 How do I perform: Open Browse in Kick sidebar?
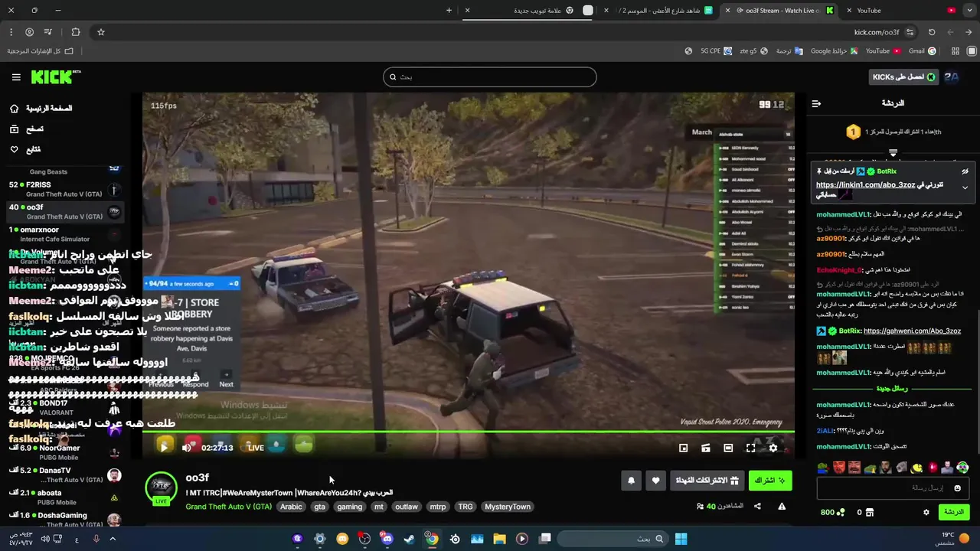[x=27, y=129]
